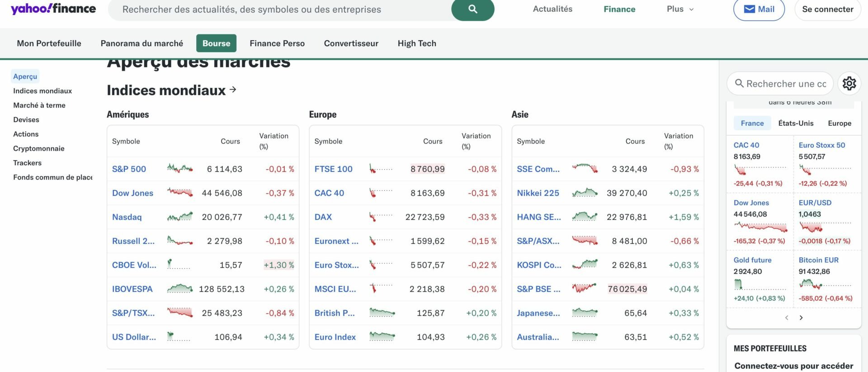The image size is (868, 372).
Task: Open the market settings gear icon
Action: point(849,83)
